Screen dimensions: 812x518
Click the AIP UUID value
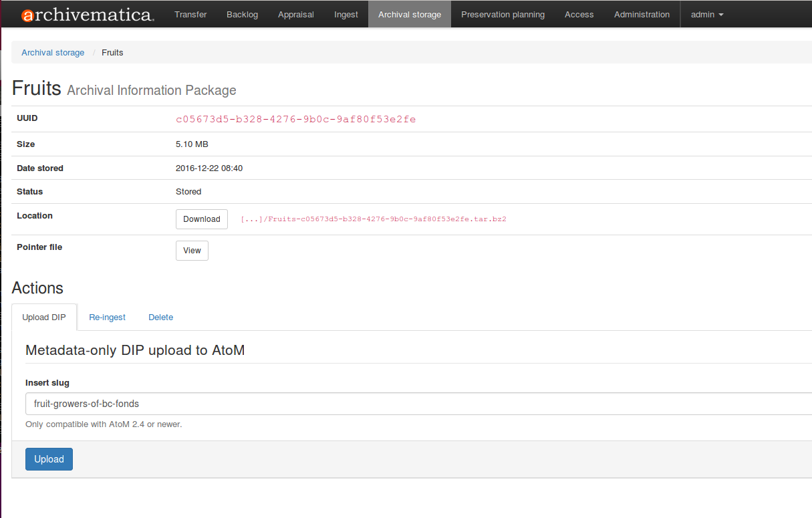(295, 120)
